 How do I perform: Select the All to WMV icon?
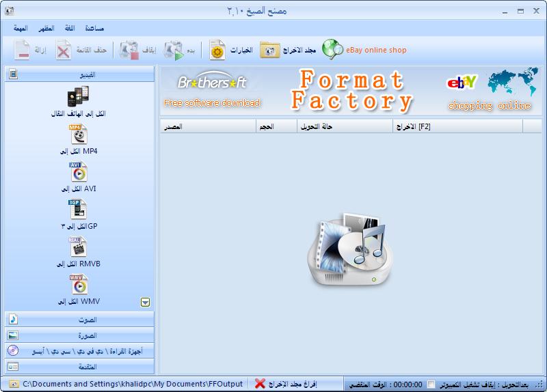(x=78, y=284)
